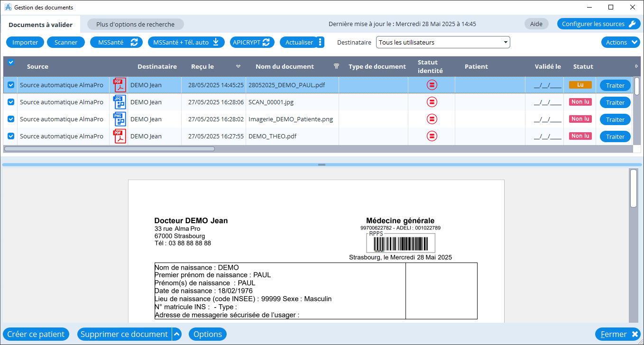Select the Documents à valider tab
This screenshot has width=644, height=345.
click(40, 25)
